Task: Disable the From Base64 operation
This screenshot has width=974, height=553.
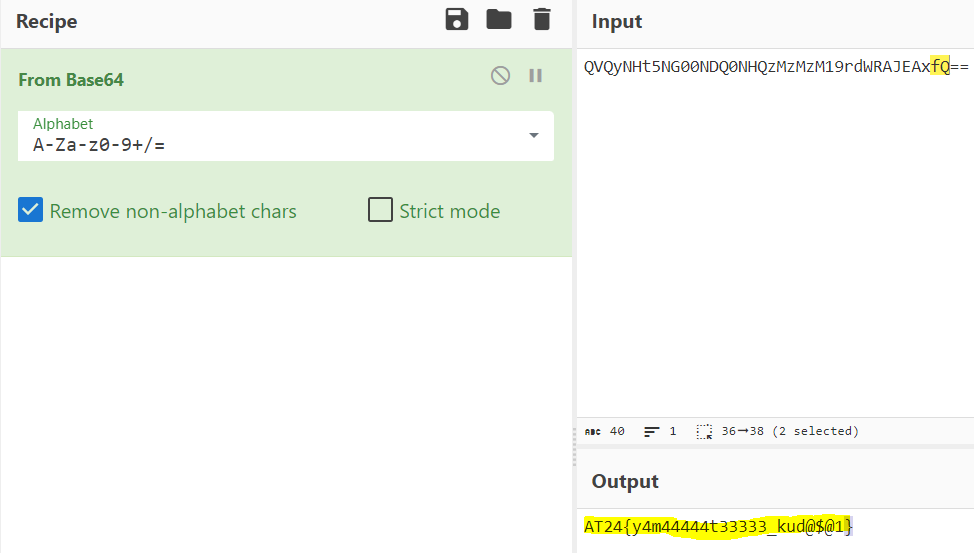Action: 500,76
